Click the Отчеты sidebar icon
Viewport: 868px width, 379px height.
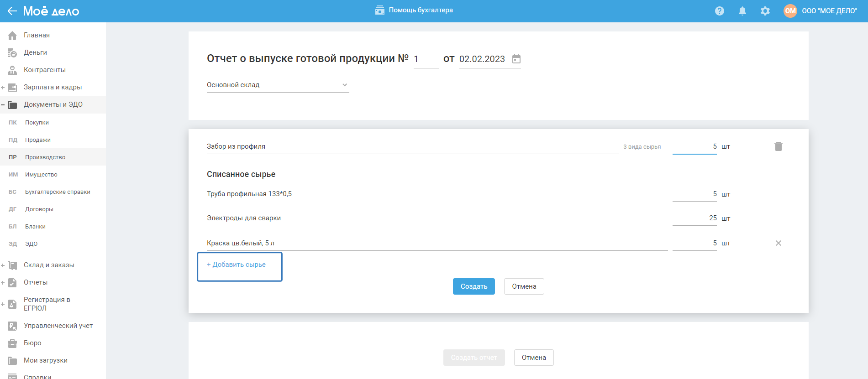(x=12, y=282)
